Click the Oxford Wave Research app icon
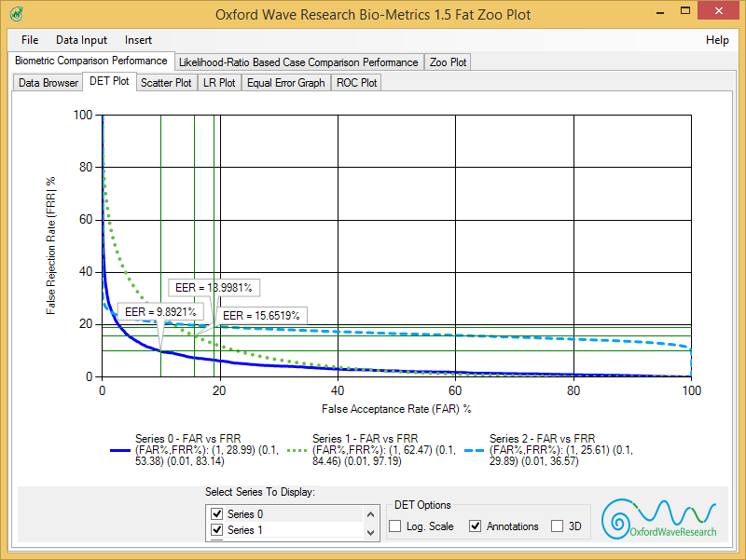Viewport: 746px width, 560px height. click(x=16, y=14)
